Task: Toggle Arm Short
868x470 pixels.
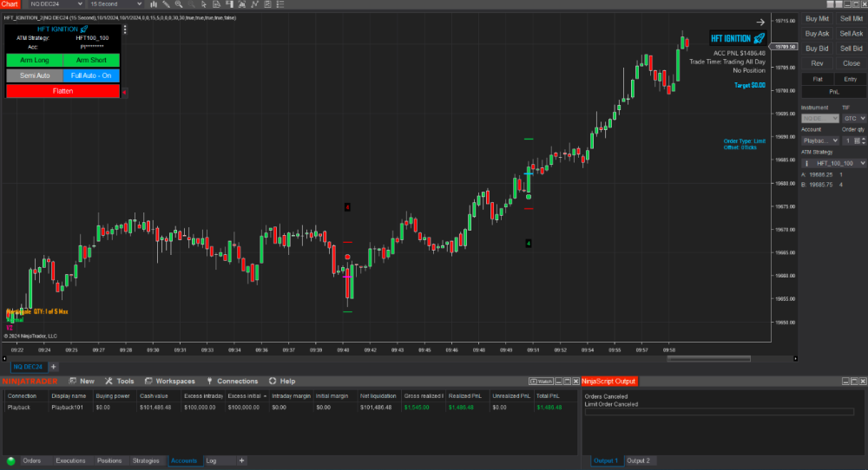Action: pos(91,60)
